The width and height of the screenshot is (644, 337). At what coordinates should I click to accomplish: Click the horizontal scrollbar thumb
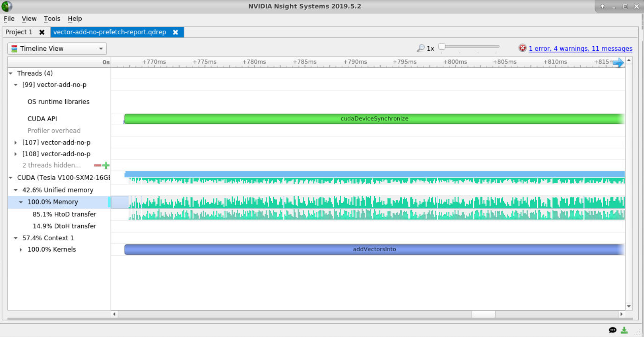(x=484, y=314)
